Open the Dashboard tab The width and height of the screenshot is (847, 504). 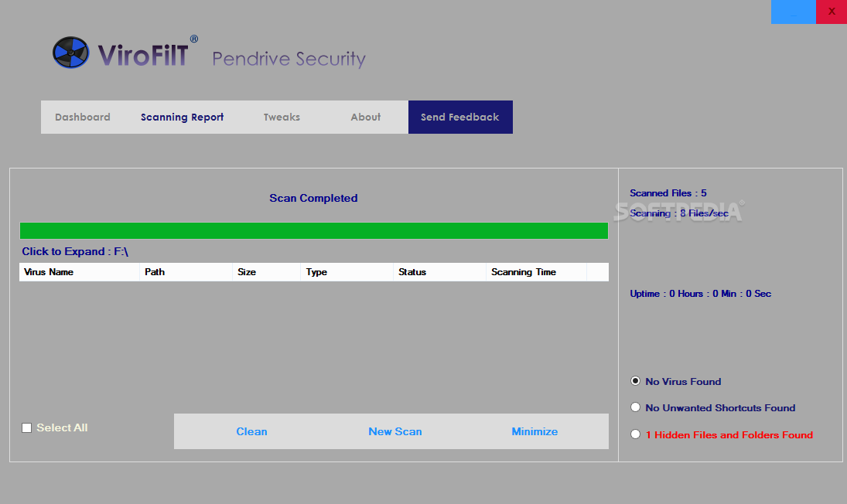point(83,117)
